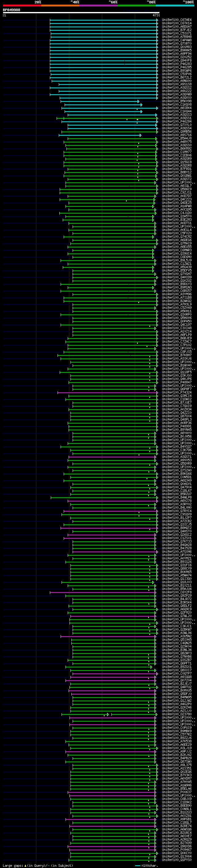This screenshot has width=197, height=868.
Task: Open hit UniRef100_A7R8H8
Action: click(x=177, y=37)
